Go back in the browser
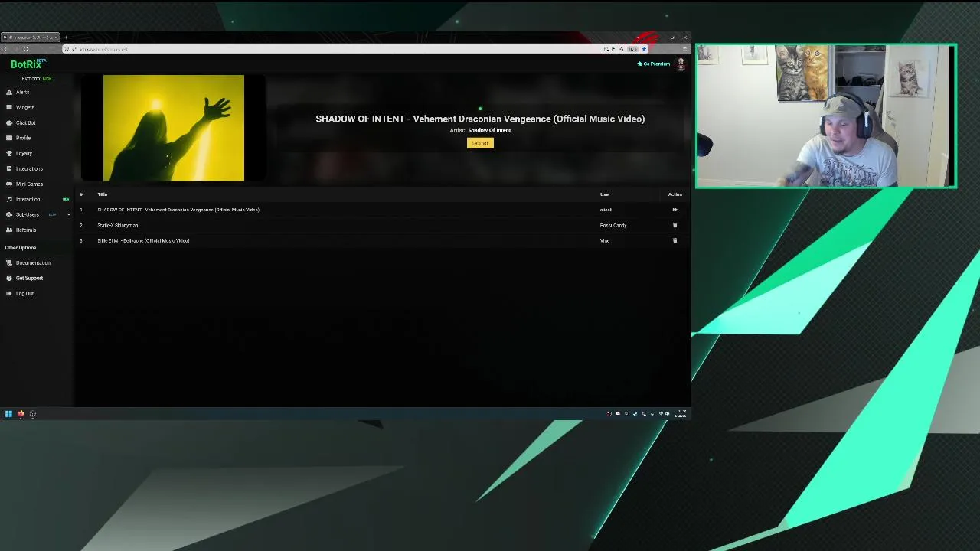980x551 pixels. [x=6, y=49]
